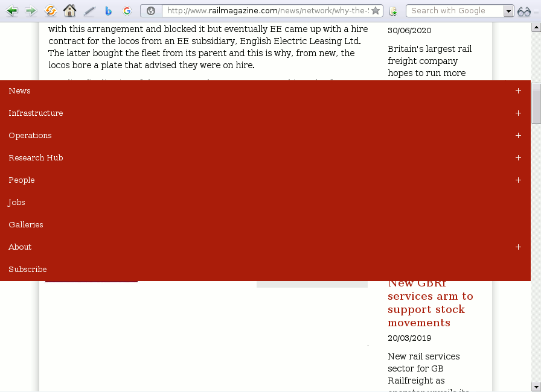Expand People submenu with plus icon
The width and height of the screenshot is (541, 392).
pyautogui.click(x=518, y=180)
